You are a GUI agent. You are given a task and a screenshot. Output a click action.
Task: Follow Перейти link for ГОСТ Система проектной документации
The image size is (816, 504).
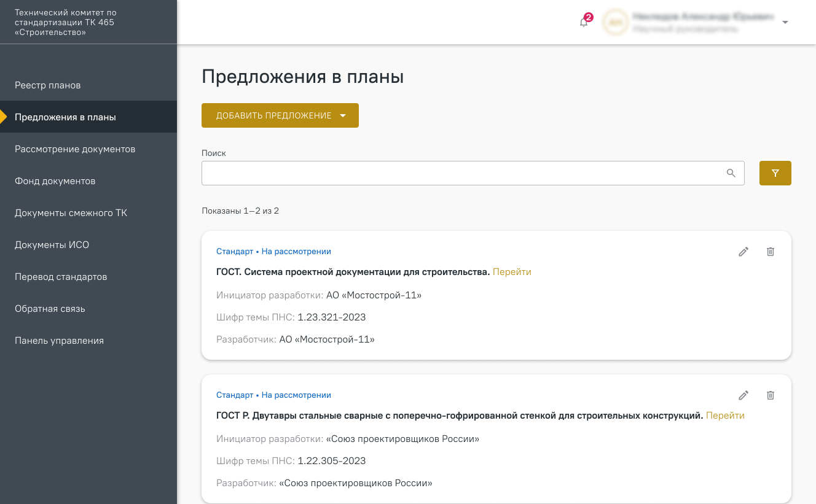[x=512, y=272]
